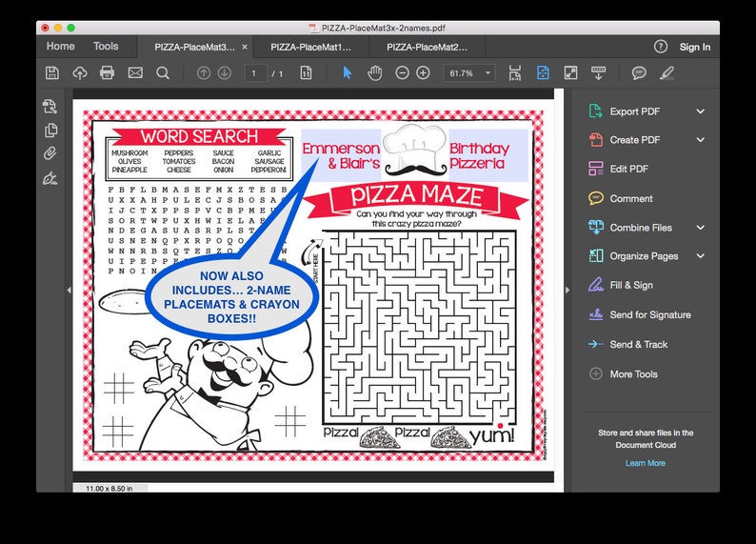Click the fit one full page icon
Screen dimensions: 756x544
[x=543, y=72]
